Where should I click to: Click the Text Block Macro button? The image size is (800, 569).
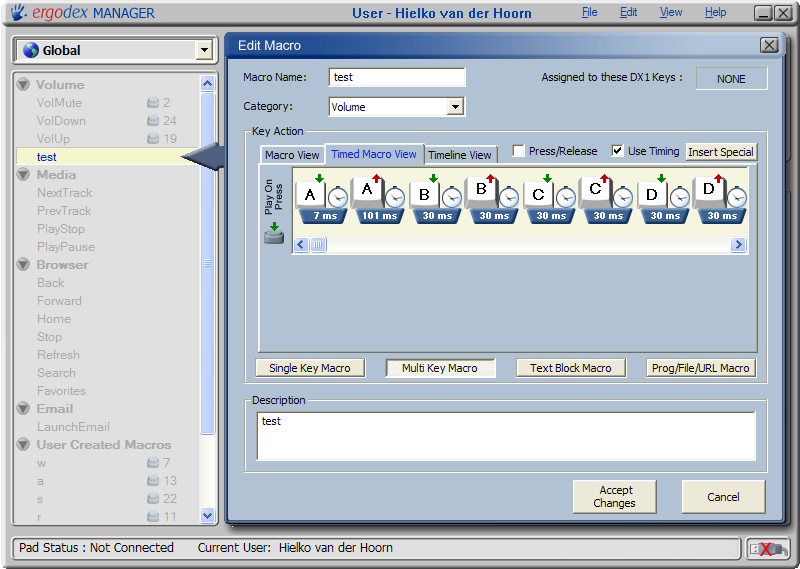pyautogui.click(x=570, y=368)
